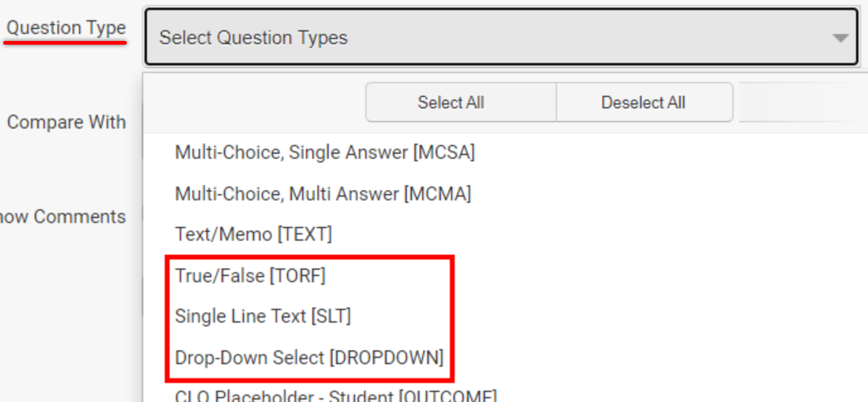The width and height of the screenshot is (868, 402).
Task: Click the Compare With field label
Action: pos(66,122)
